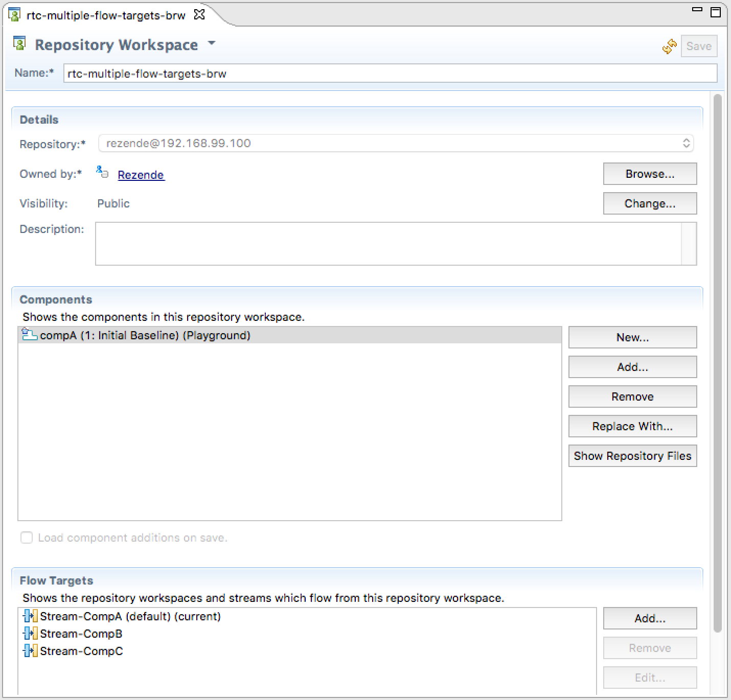The width and height of the screenshot is (731, 700).
Task: Open the Repository combo box
Action: point(396,143)
